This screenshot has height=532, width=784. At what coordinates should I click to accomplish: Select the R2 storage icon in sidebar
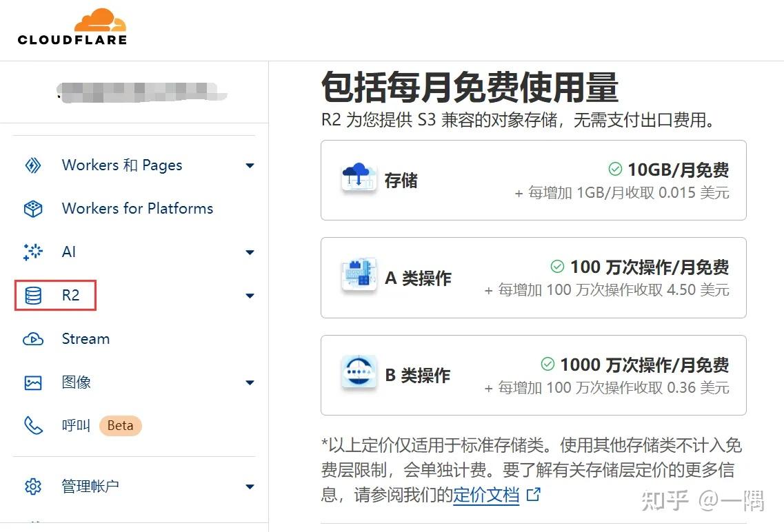point(32,295)
